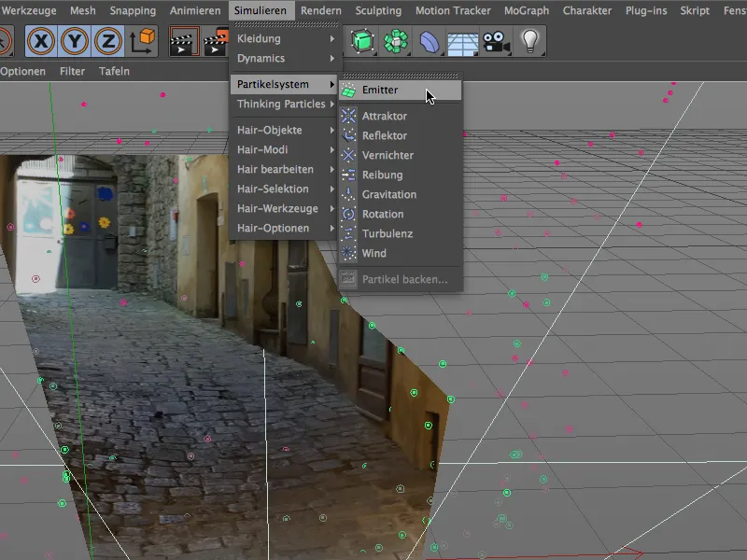Choose the Reibung particle modifier

[401, 175]
